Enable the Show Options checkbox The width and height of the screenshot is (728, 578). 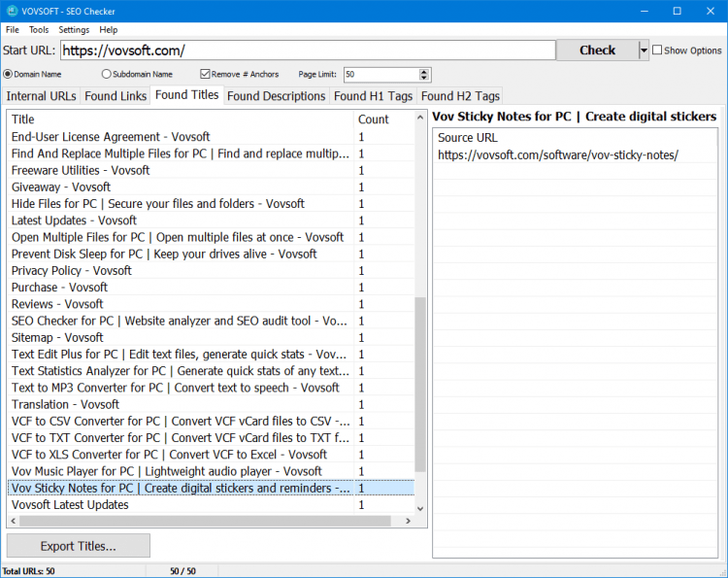point(657,51)
